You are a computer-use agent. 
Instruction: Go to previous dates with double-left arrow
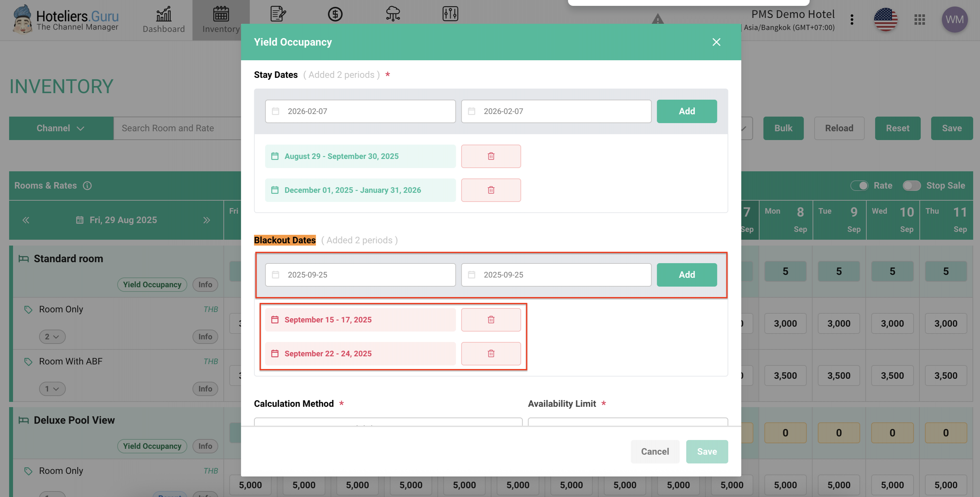[x=26, y=220]
